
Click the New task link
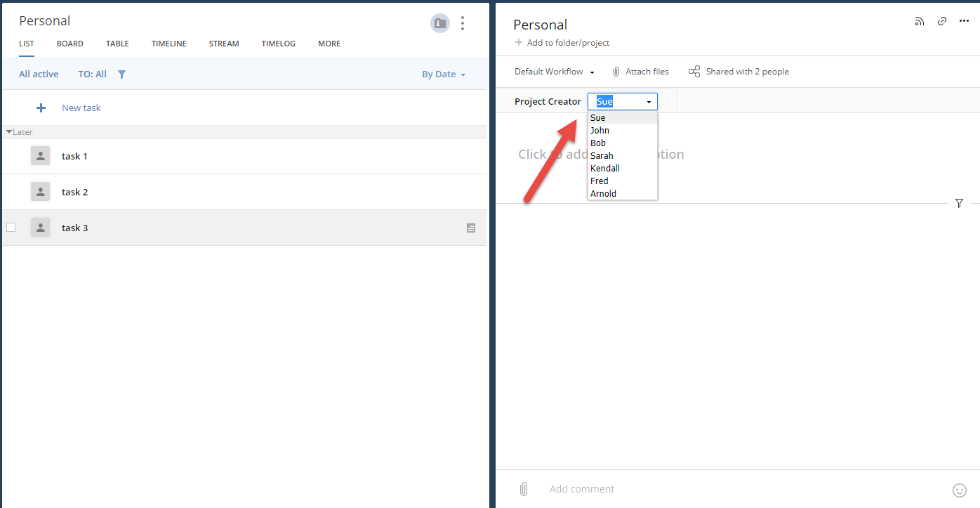click(81, 108)
